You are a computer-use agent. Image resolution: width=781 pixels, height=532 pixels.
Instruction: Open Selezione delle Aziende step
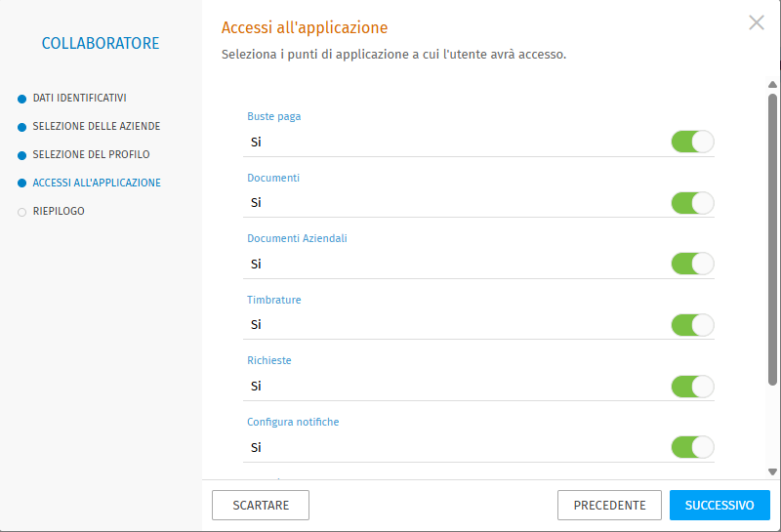(97, 127)
